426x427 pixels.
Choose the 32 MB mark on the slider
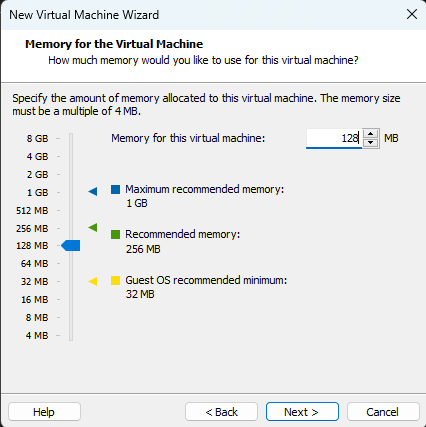click(35, 282)
